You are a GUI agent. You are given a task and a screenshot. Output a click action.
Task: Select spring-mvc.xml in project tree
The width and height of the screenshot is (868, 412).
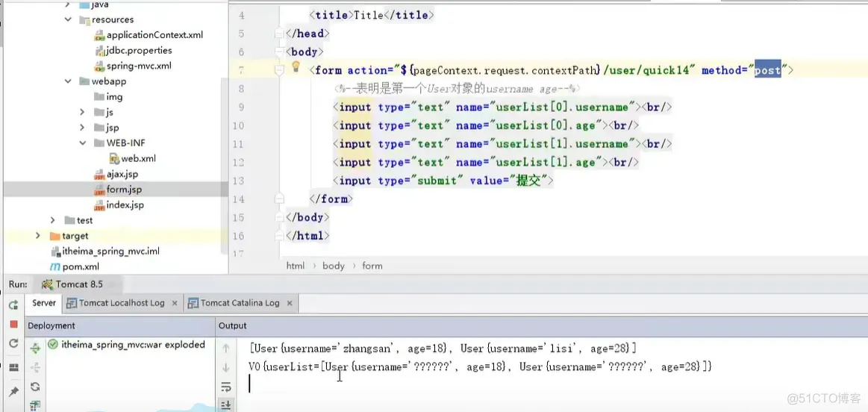click(x=139, y=66)
